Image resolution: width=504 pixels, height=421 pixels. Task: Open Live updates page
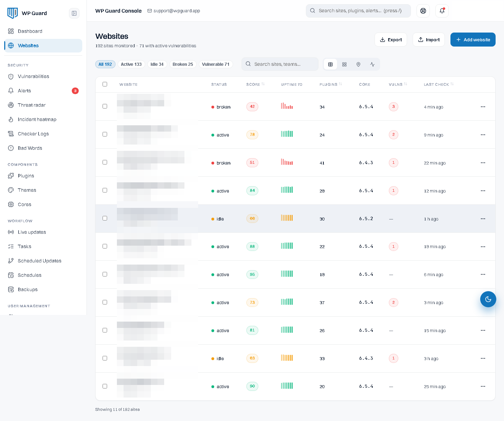pos(43,232)
